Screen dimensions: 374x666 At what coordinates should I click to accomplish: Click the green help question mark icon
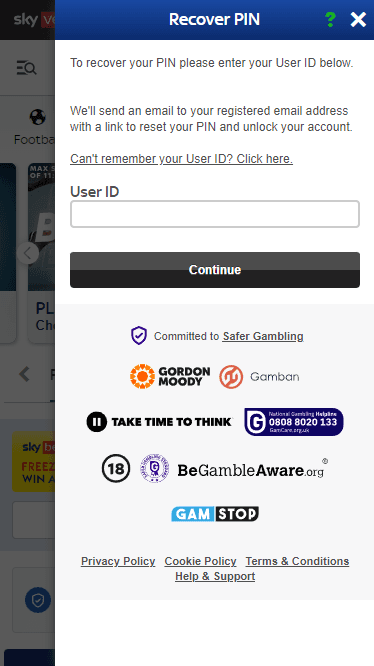330,20
